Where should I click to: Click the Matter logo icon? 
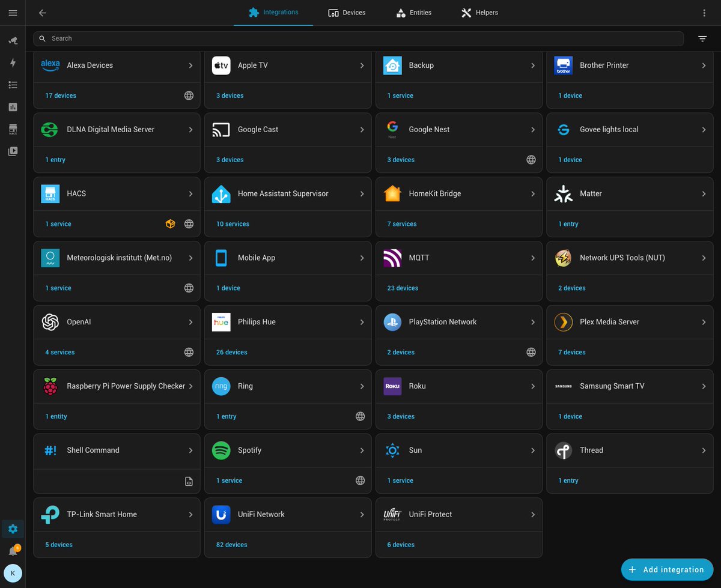(x=564, y=194)
